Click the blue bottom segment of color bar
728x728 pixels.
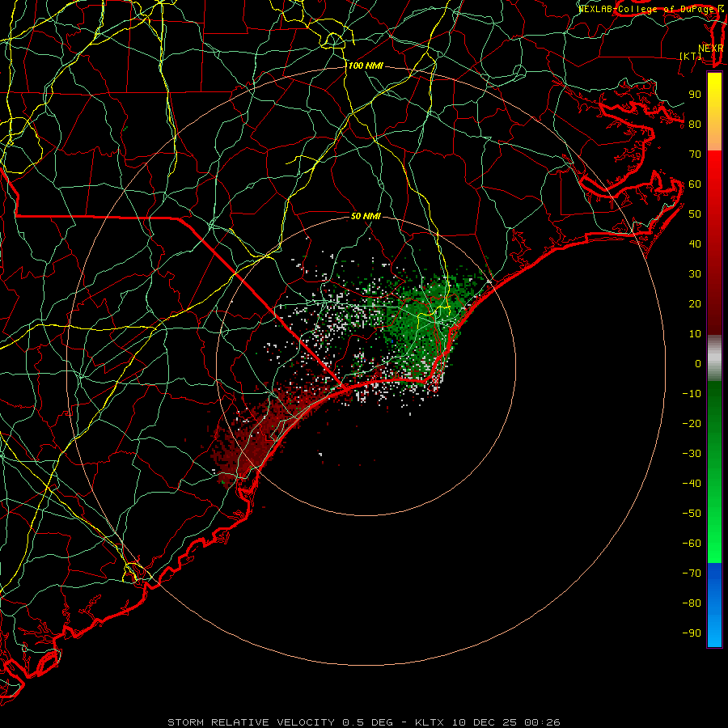pyautogui.click(x=714, y=605)
